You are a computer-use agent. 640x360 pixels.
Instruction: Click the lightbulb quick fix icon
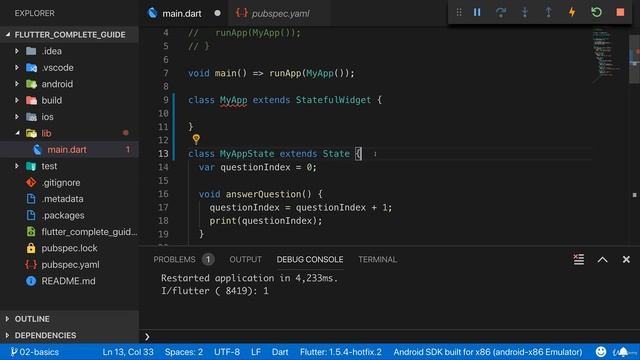click(x=196, y=139)
